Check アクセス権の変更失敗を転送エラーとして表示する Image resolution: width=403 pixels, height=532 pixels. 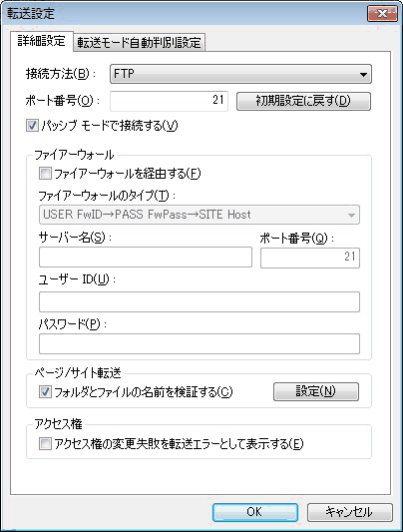[x=45, y=443]
